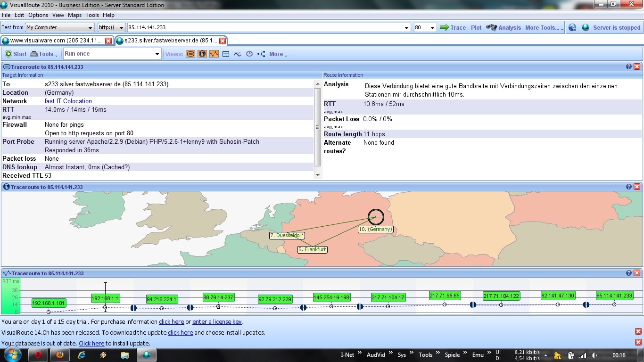Open Opera from the taskbar

[x=39, y=355]
